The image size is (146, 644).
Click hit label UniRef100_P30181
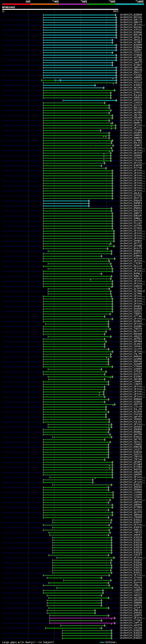coord(131,75)
